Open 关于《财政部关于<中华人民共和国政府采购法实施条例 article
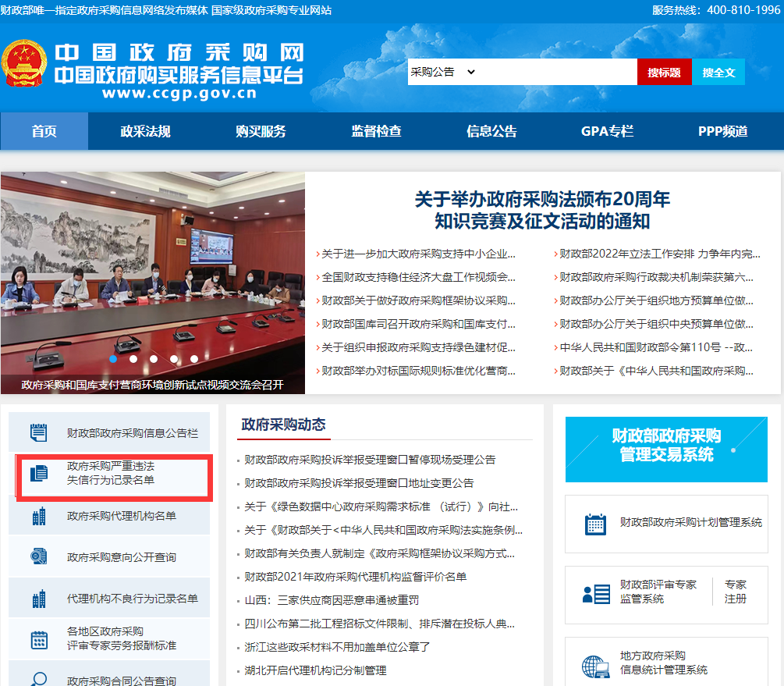Viewport: 784px width, 686px height. coord(384,530)
